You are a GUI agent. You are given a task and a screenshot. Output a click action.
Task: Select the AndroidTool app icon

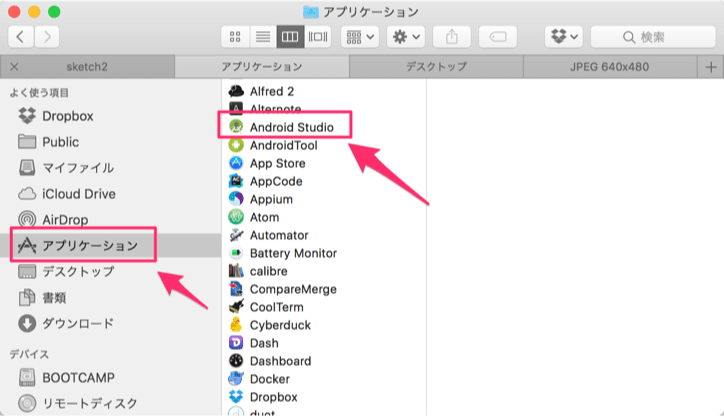click(236, 145)
